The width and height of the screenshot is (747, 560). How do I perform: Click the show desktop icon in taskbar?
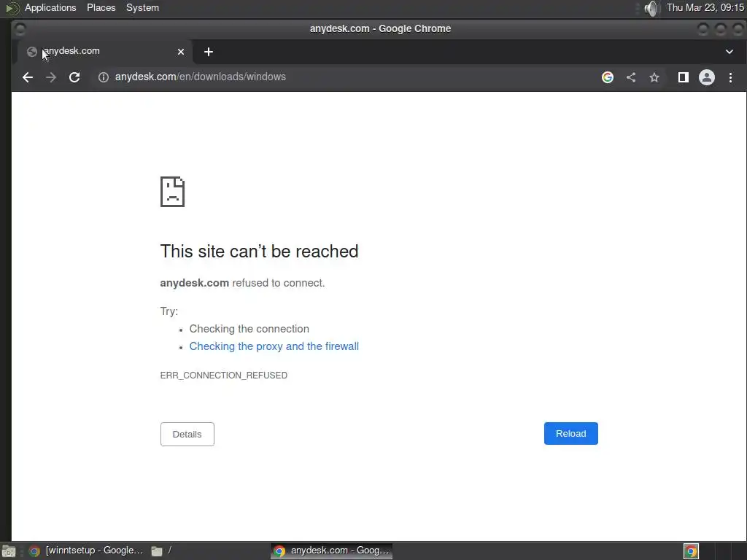pos(9,551)
